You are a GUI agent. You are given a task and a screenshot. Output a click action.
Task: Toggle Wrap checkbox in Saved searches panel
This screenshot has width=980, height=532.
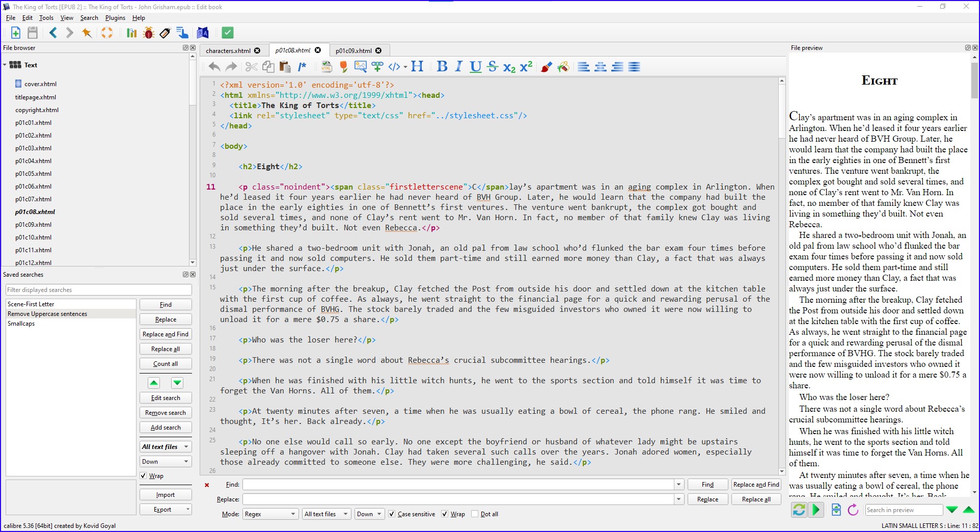pyautogui.click(x=143, y=476)
